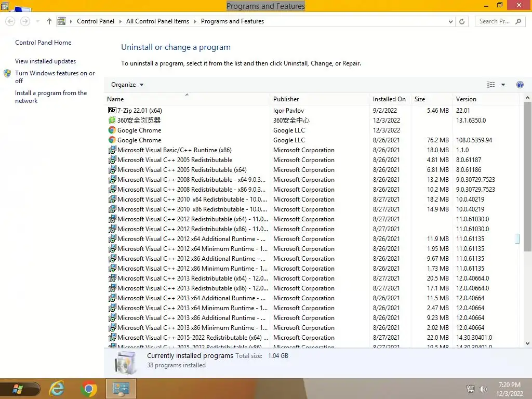This screenshot has width=532, height=399.
Task: Click the Control Panel icon in address bar
Action: 61,21
